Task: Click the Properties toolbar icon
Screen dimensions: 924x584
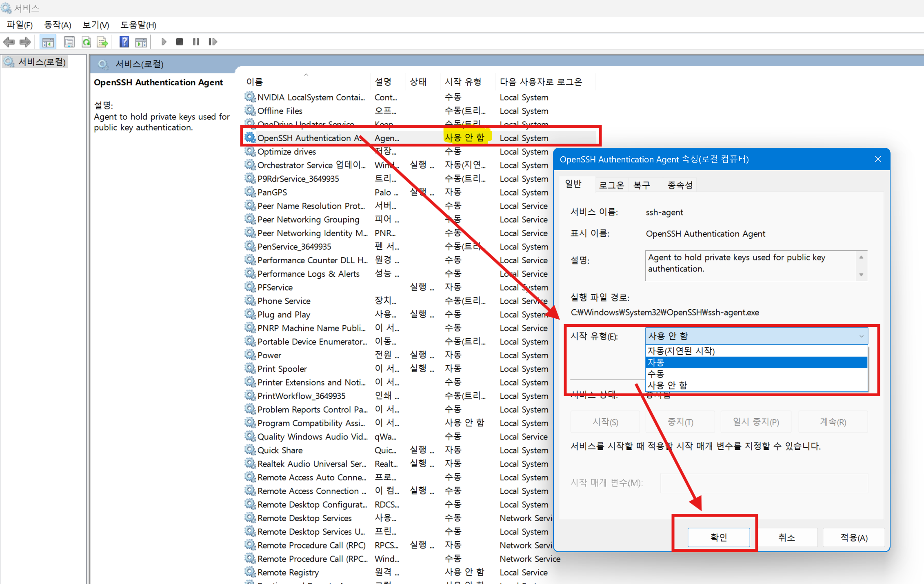Action: (69, 42)
